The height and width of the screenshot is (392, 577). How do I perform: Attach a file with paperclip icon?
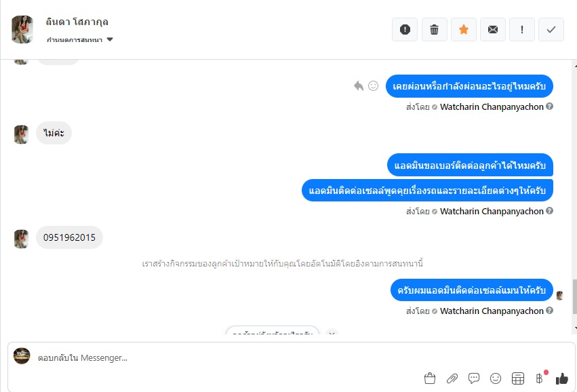click(452, 378)
